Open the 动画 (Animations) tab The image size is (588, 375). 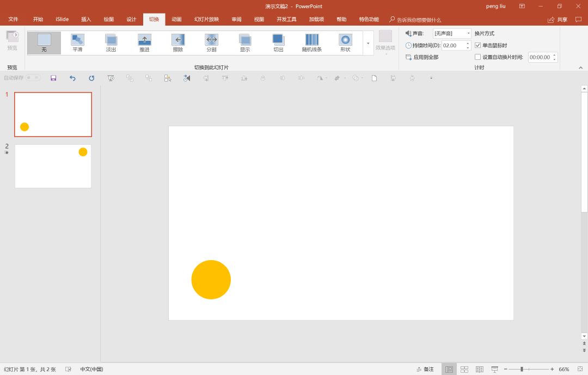(x=176, y=20)
